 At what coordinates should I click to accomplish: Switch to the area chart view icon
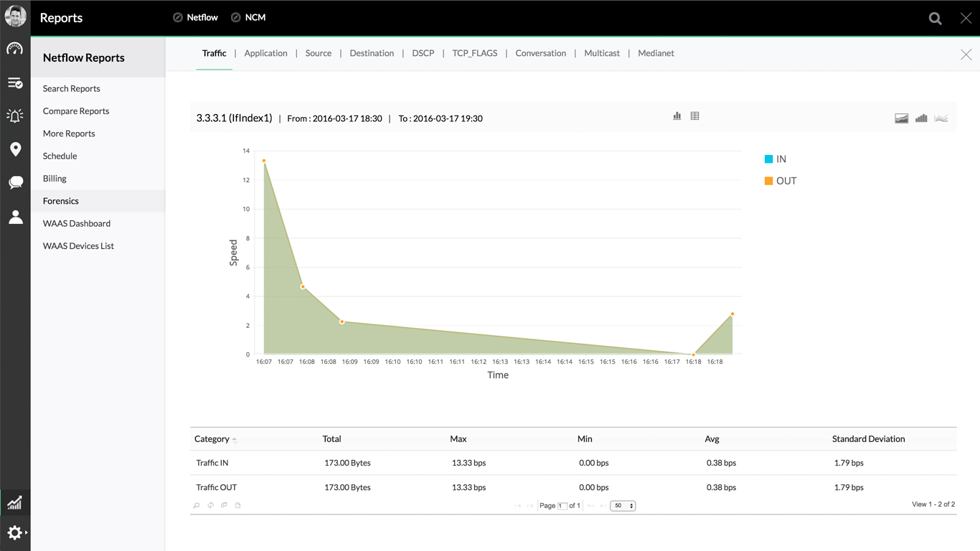point(902,118)
